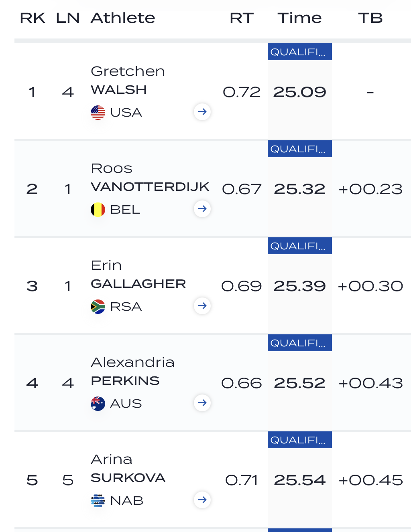Open Alexandria Perkins' profile arrow icon
The width and height of the screenshot is (411, 532).
202,403
